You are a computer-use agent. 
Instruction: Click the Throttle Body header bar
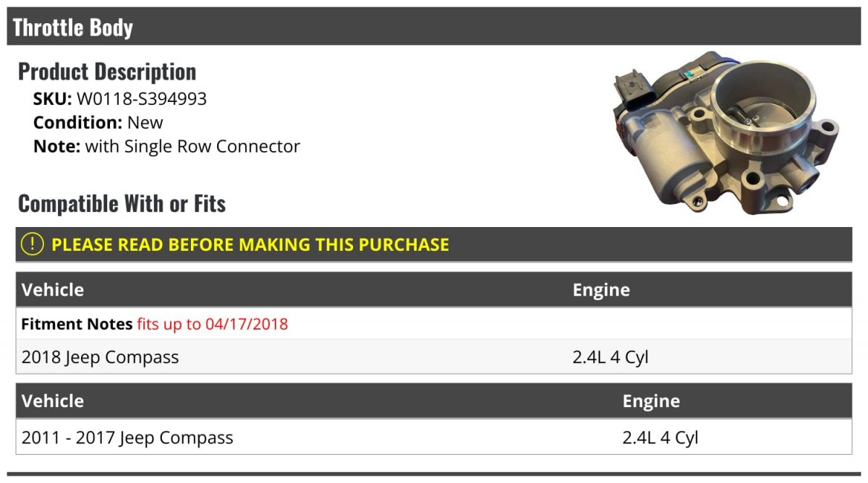(x=434, y=27)
